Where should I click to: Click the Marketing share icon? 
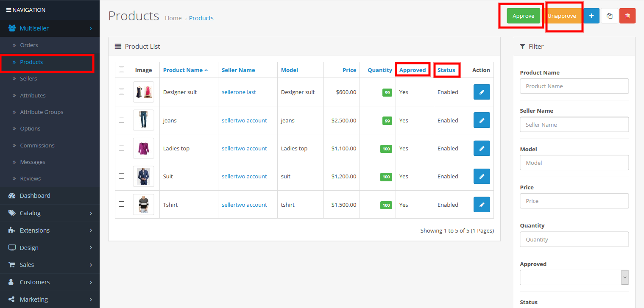(12, 300)
